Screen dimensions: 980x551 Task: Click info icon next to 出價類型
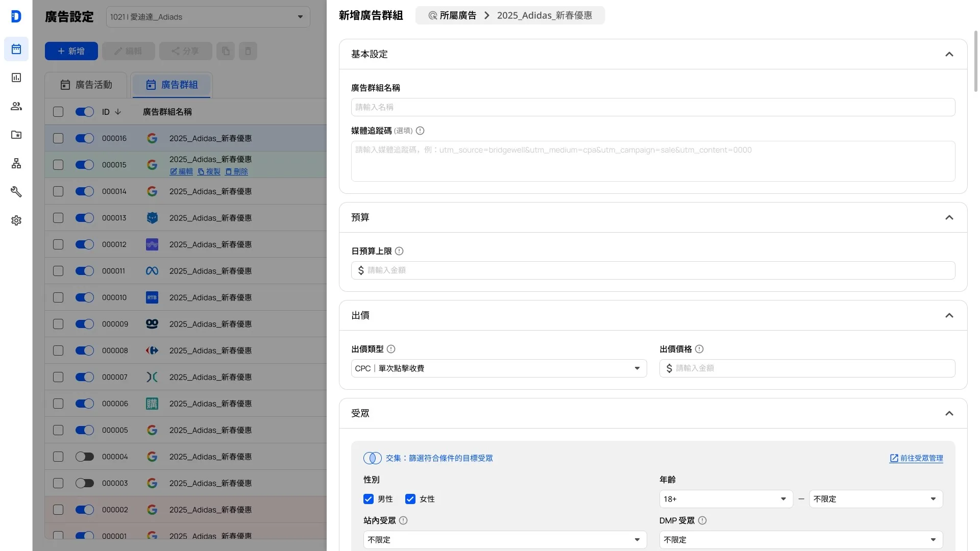(391, 349)
